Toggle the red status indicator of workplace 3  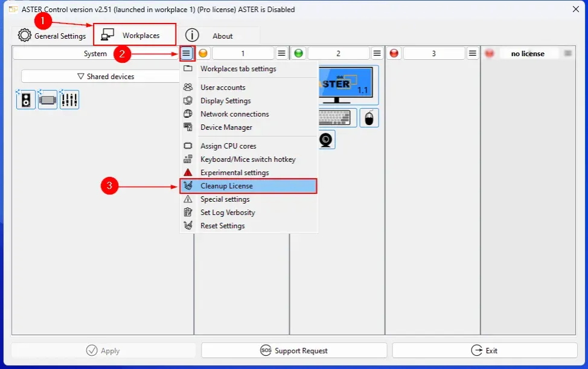click(x=394, y=54)
